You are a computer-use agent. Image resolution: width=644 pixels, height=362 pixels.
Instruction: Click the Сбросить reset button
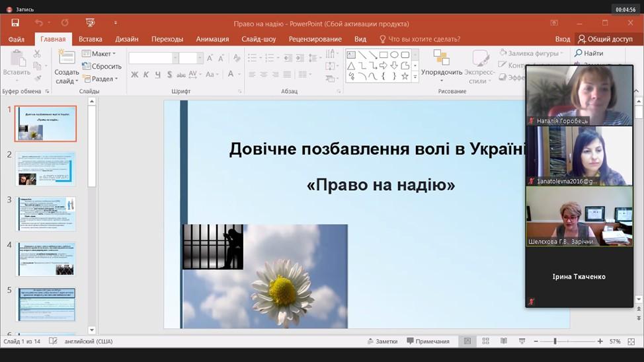[102, 67]
